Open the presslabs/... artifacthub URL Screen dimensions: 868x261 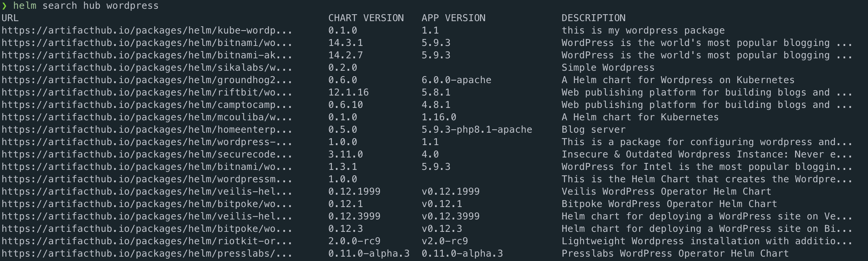pos(147,254)
